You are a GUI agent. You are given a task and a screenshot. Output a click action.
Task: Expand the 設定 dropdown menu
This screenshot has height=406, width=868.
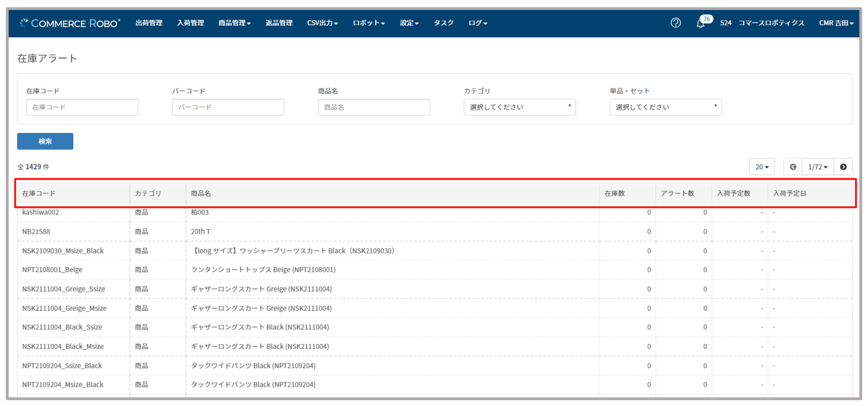(x=409, y=23)
